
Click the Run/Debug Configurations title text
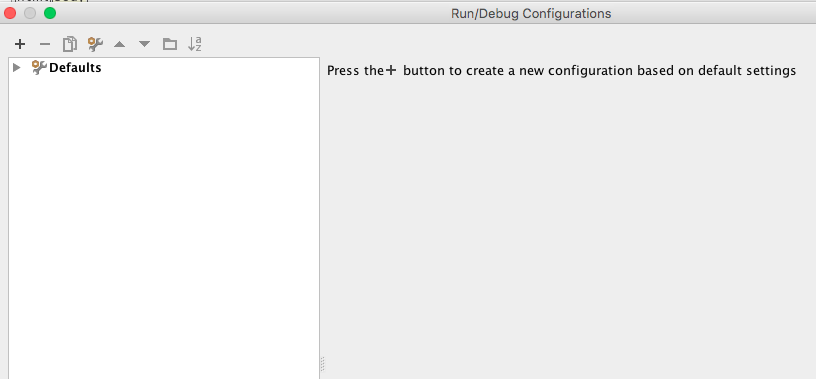[531, 14]
